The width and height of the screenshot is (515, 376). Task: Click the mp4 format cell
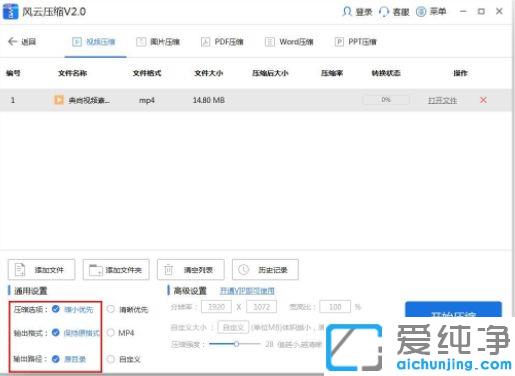tap(147, 100)
